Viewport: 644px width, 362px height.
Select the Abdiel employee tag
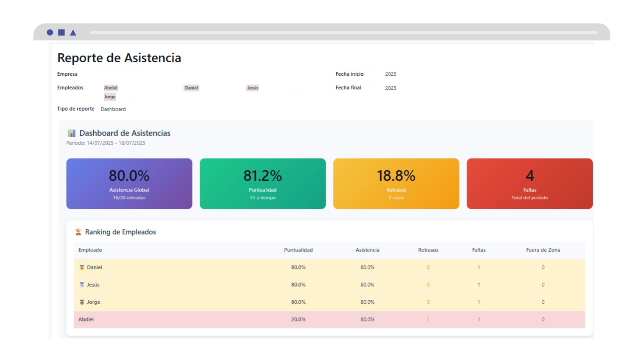click(x=111, y=87)
